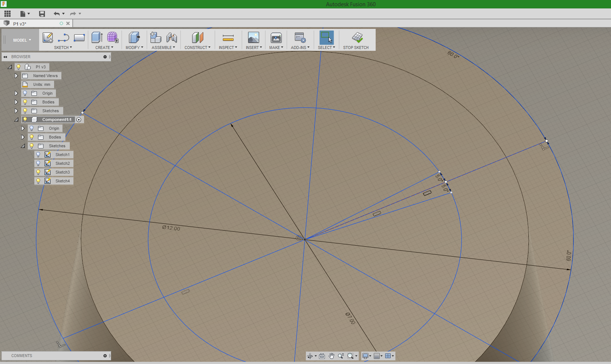Click the Look At icon in navigation bar
The height and width of the screenshot is (364, 611).
tap(322, 356)
